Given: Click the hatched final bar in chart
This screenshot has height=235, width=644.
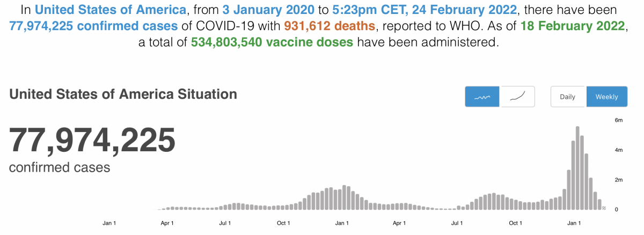Looking at the screenshot, I should [604, 208].
